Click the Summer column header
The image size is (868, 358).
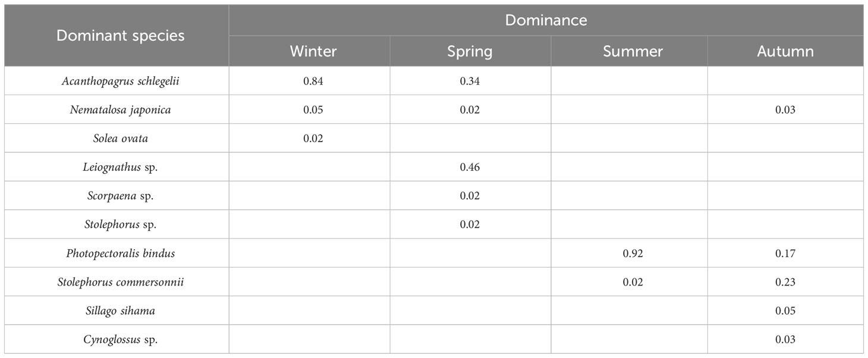point(633,51)
